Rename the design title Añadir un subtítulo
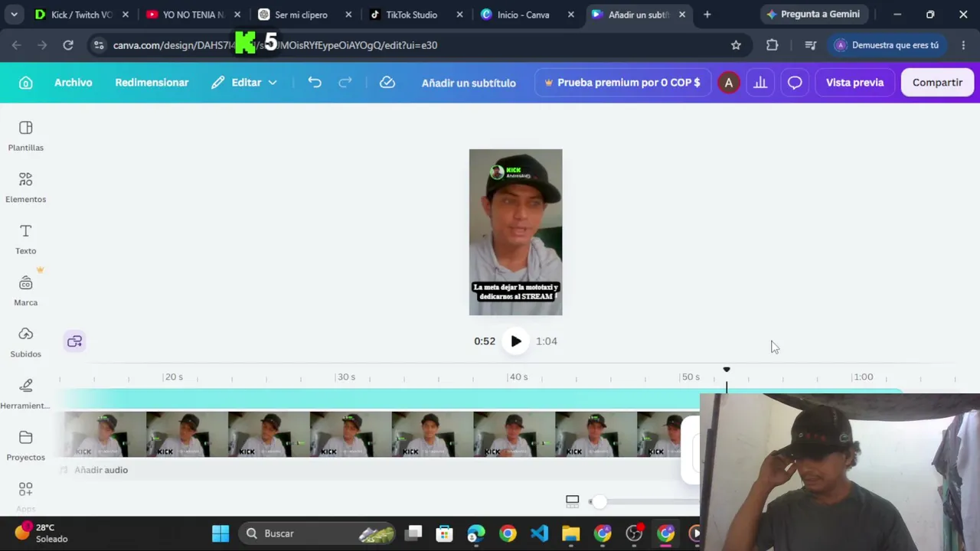The image size is (980, 551). pos(469,83)
